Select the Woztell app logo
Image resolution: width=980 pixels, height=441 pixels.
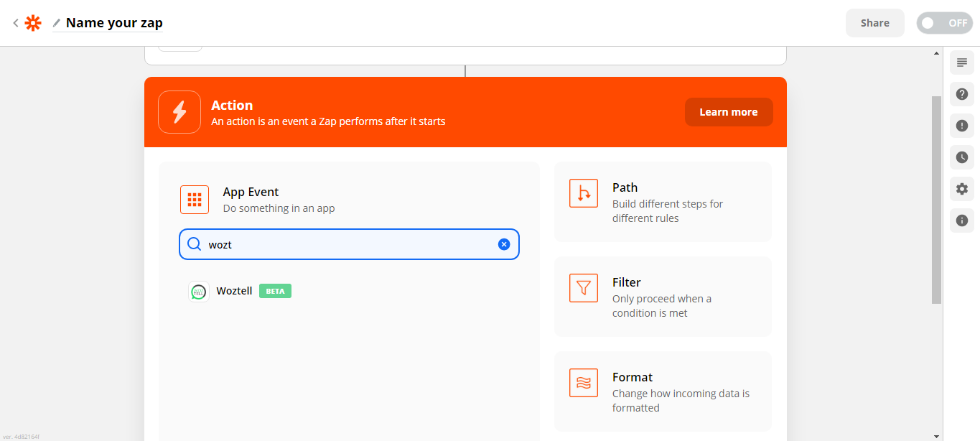[x=199, y=292]
